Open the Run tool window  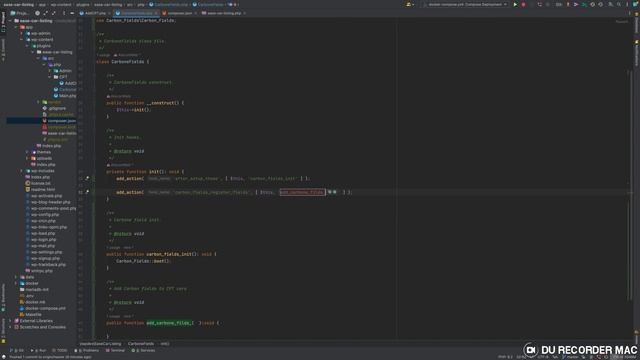pos(38,350)
